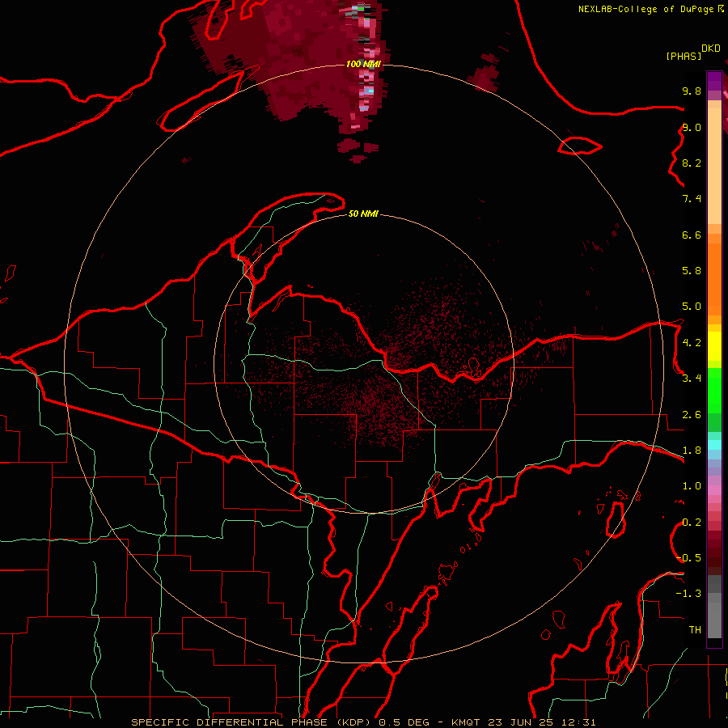The height and width of the screenshot is (728, 728).
Task: Select the 5.0 value on the color scale
Action: click(x=692, y=307)
